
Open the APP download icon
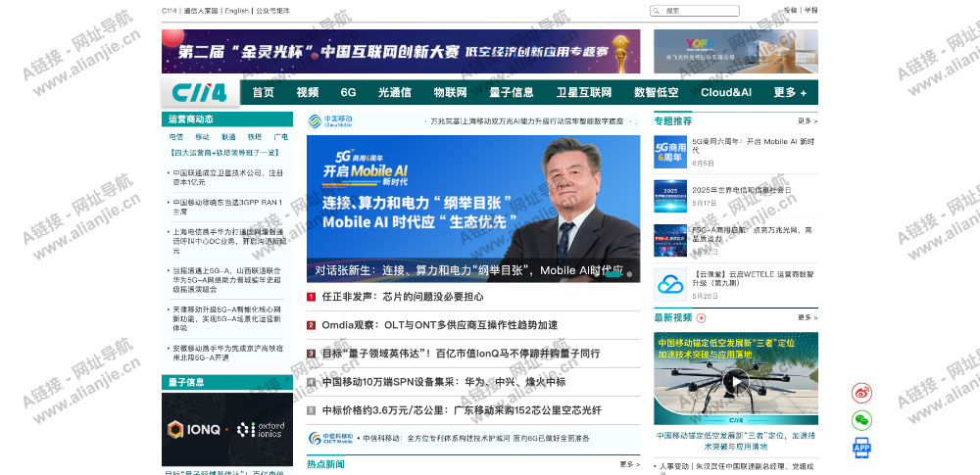(861, 448)
